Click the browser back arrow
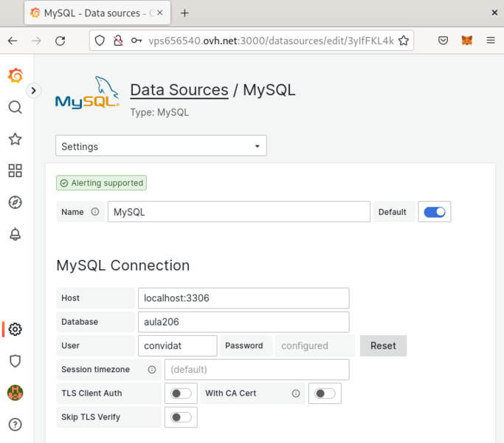The width and height of the screenshot is (504, 443). (13, 41)
